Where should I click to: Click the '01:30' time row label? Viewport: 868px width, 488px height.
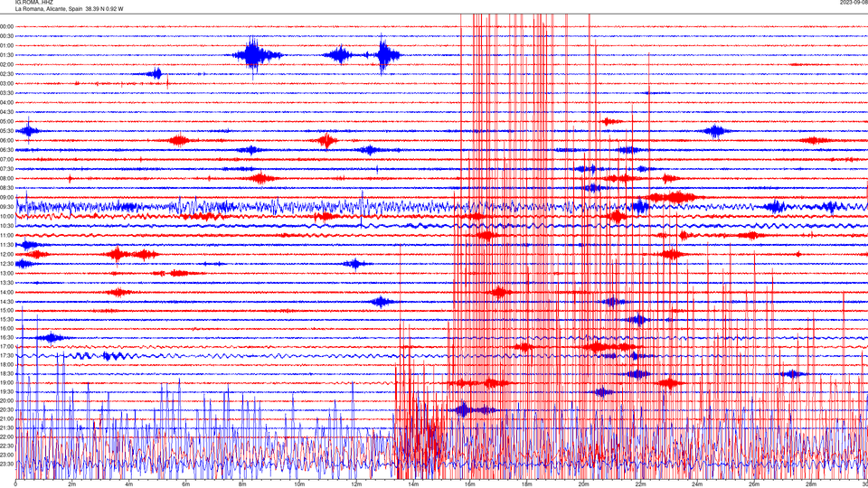point(7,55)
